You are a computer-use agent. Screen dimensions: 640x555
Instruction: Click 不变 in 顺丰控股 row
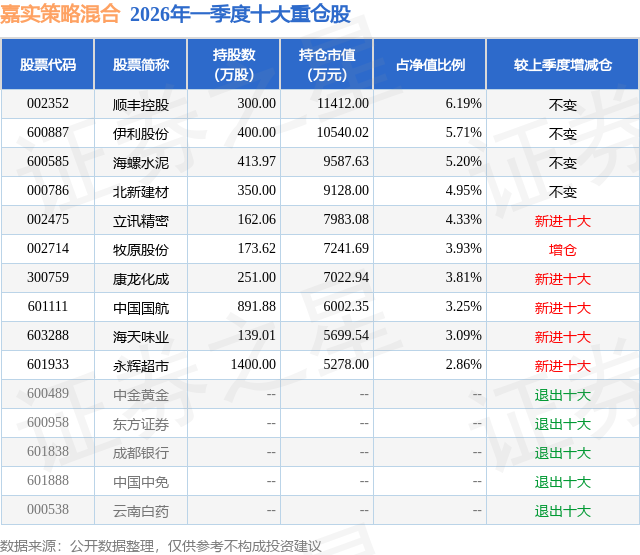pyautogui.click(x=563, y=105)
